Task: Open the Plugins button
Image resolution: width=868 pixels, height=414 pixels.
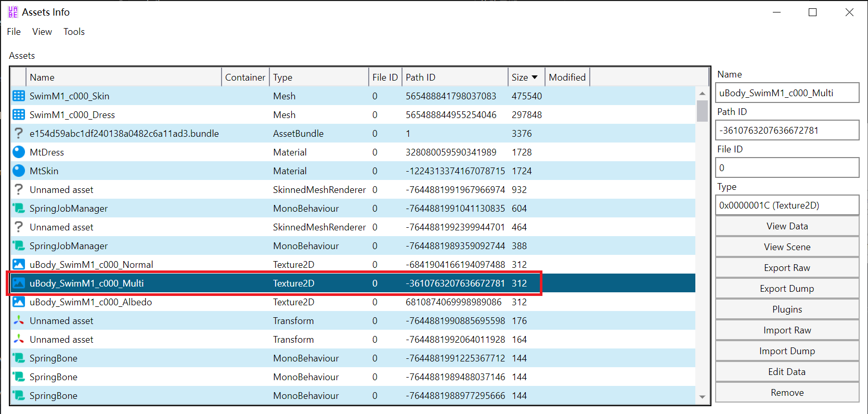Action: tap(787, 309)
